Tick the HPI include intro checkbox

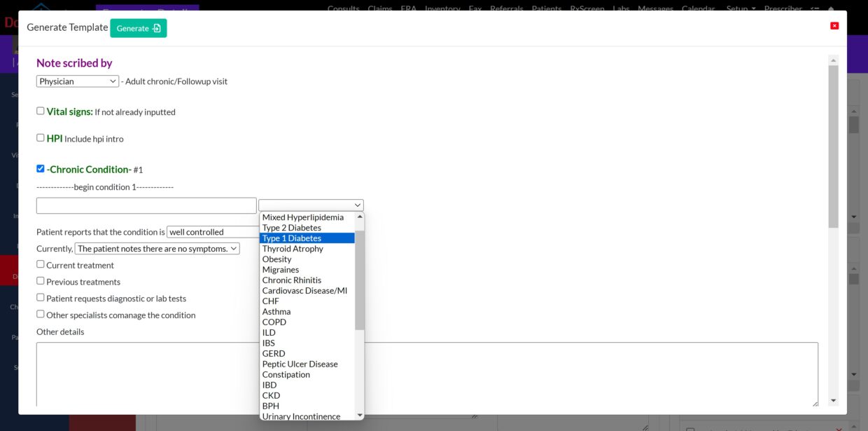(x=41, y=137)
